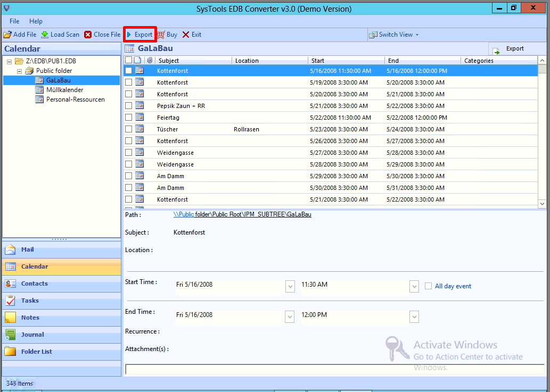Sort by the End column header
This screenshot has height=392, width=550.
click(x=423, y=61)
